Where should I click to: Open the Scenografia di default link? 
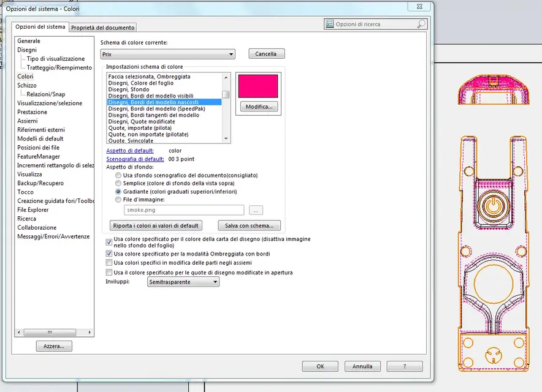tap(135, 159)
